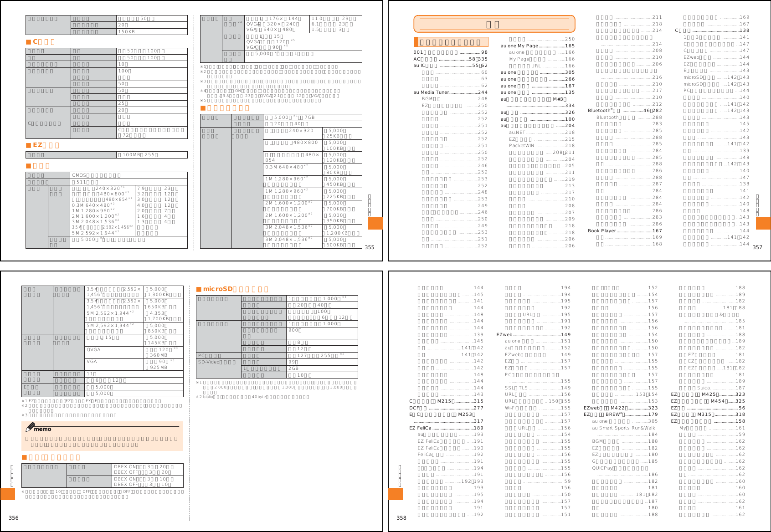Select the BGM entry pointing to page 248

point(454,99)
